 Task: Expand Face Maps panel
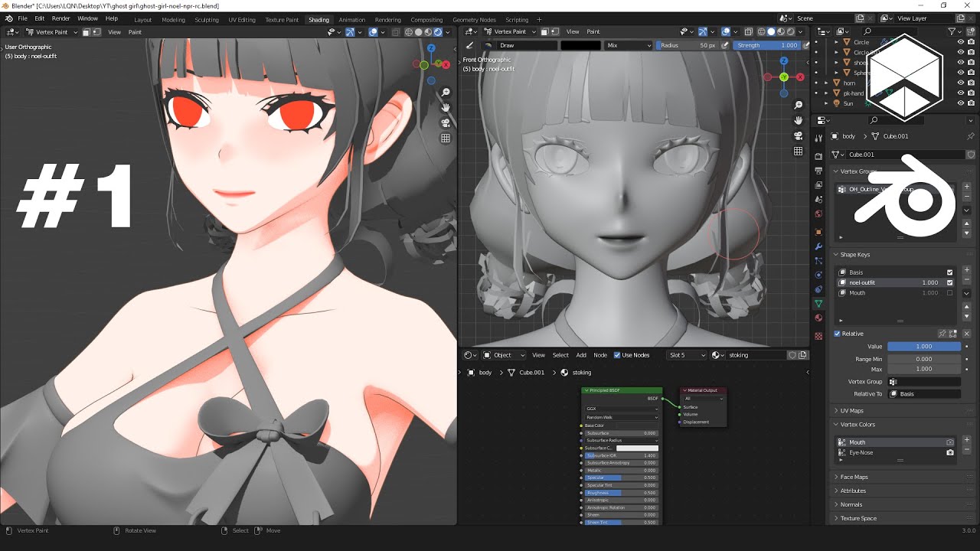(854, 477)
